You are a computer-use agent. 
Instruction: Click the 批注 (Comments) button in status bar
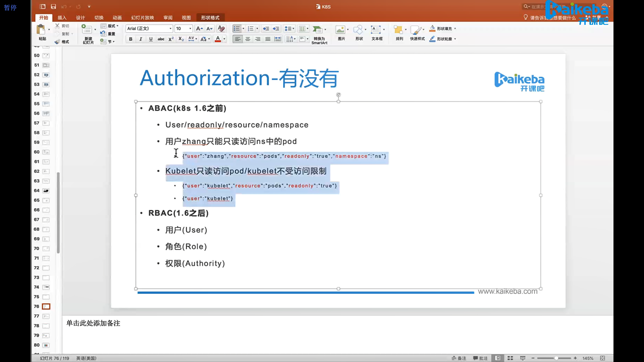[480, 358]
